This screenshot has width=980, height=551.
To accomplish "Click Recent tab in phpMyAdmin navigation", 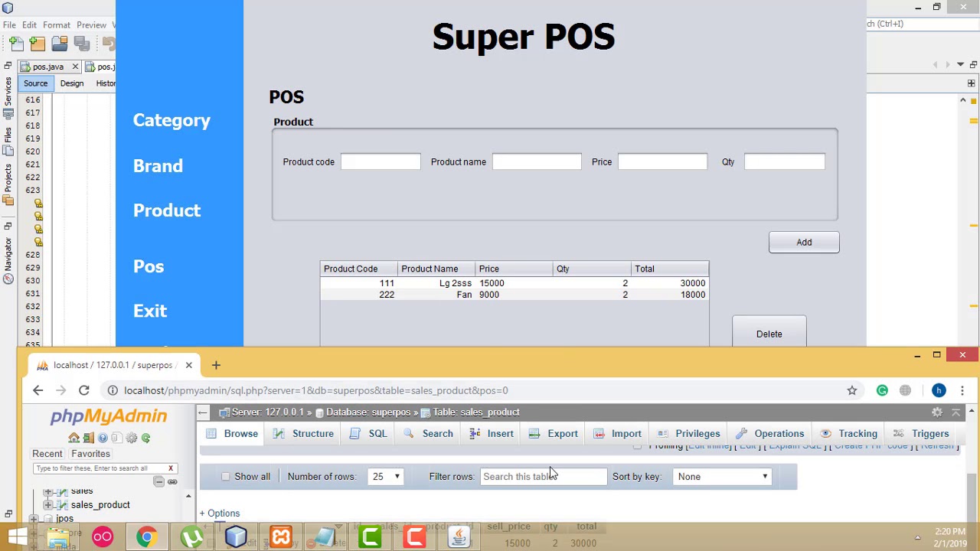I will [x=47, y=454].
